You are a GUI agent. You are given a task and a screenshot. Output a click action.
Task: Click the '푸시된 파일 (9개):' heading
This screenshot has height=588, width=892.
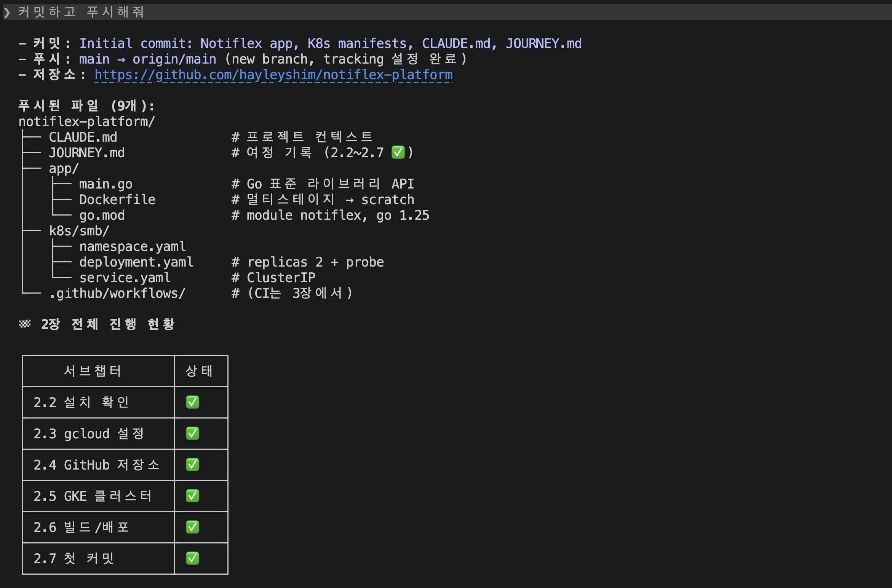coord(86,105)
